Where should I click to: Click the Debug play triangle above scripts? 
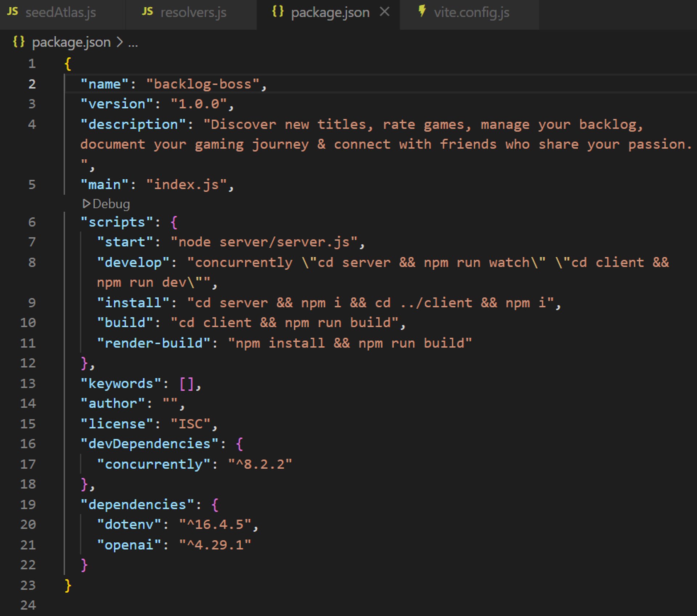click(86, 204)
